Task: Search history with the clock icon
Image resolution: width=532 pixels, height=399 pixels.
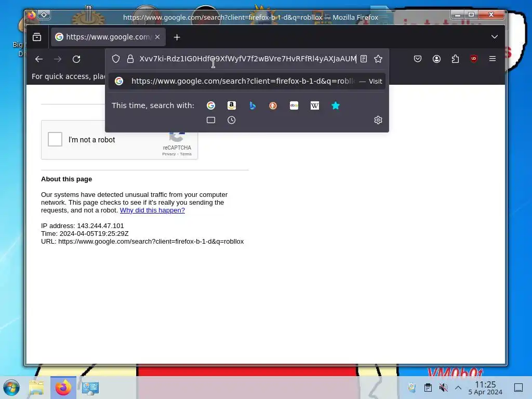Action: click(231, 120)
